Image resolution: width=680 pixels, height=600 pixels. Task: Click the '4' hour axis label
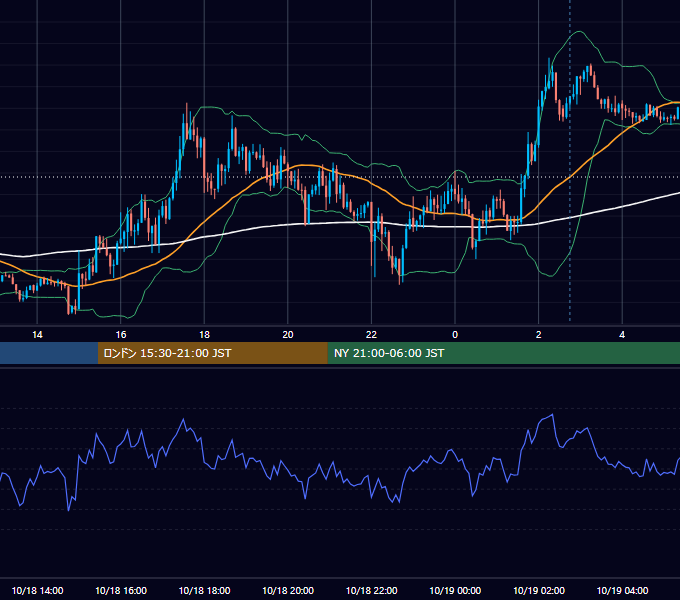coord(622,335)
